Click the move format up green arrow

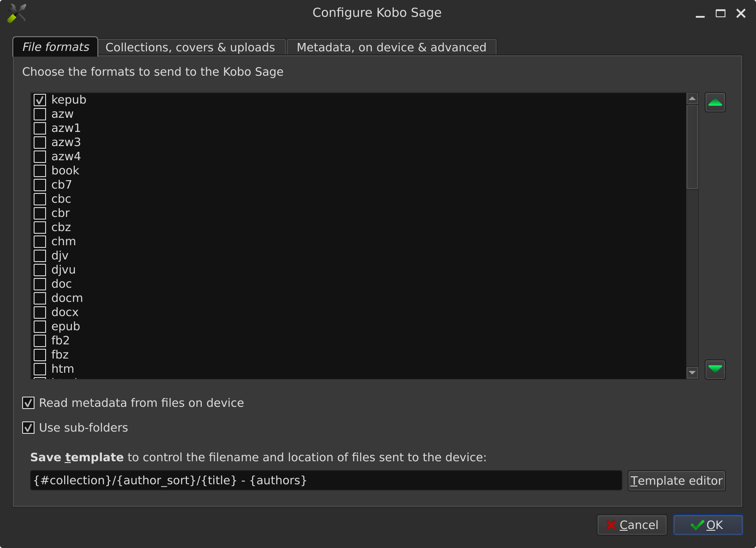(715, 102)
